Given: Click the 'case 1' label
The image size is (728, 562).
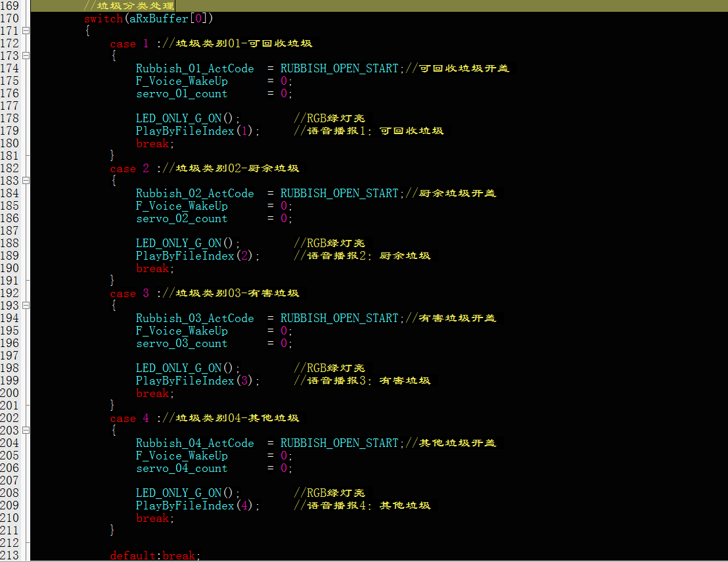Looking at the screenshot, I should (x=129, y=43).
